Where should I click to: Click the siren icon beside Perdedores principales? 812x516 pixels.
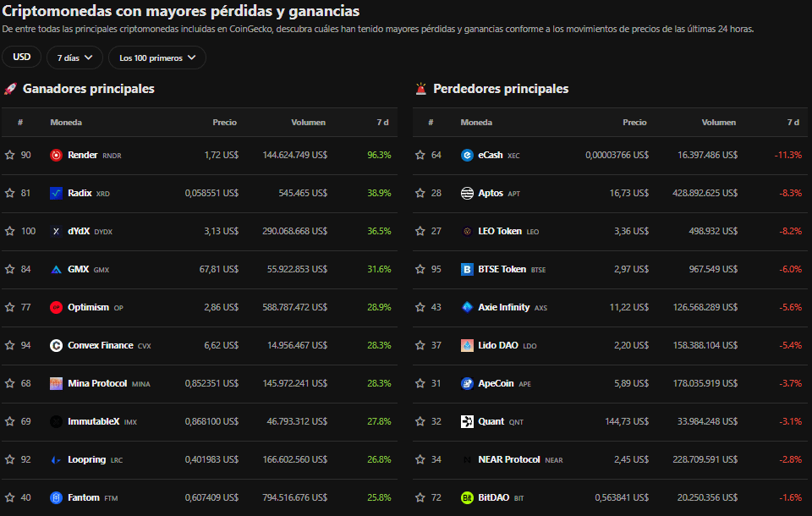click(421, 89)
